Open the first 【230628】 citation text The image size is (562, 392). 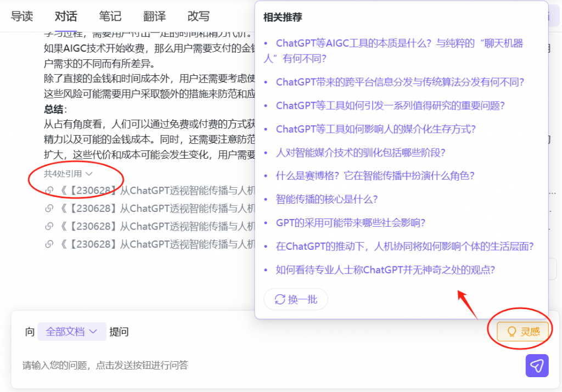click(156, 191)
